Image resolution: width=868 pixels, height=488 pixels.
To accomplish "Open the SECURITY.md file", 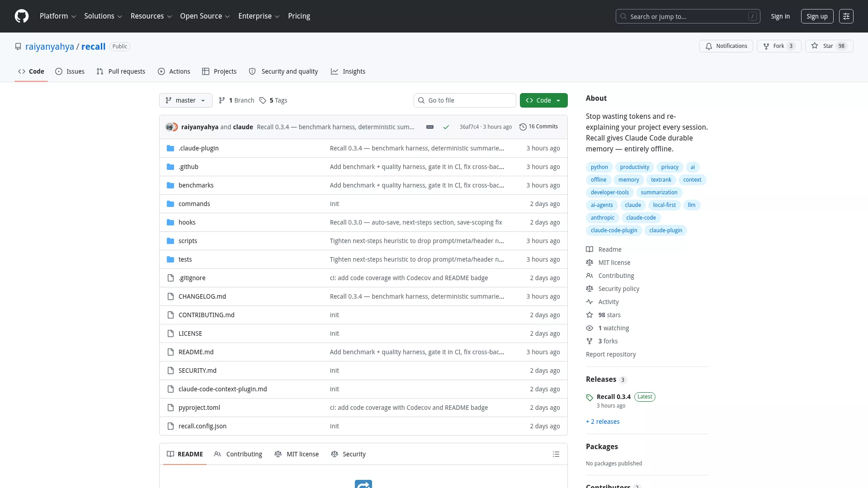I will 198,371.
